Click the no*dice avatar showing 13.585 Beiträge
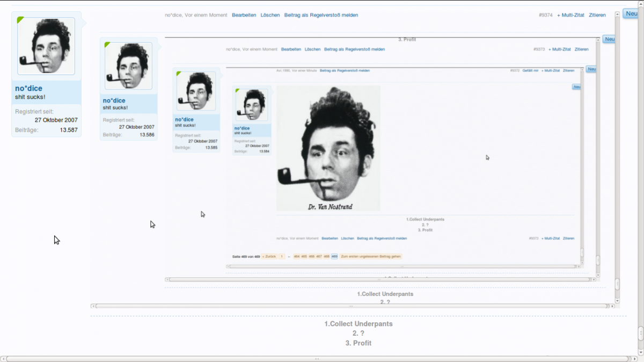Viewport: 644px width, 362px height. click(x=196, y=91)
